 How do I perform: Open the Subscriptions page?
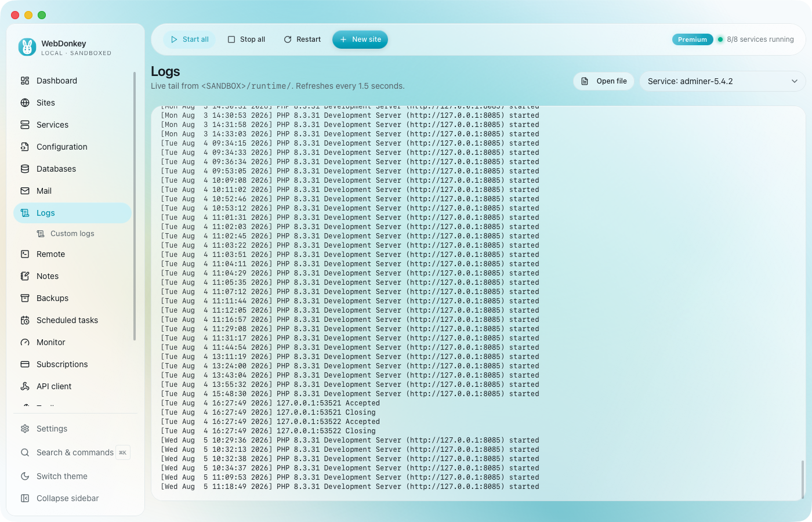[x=73, y=364]
